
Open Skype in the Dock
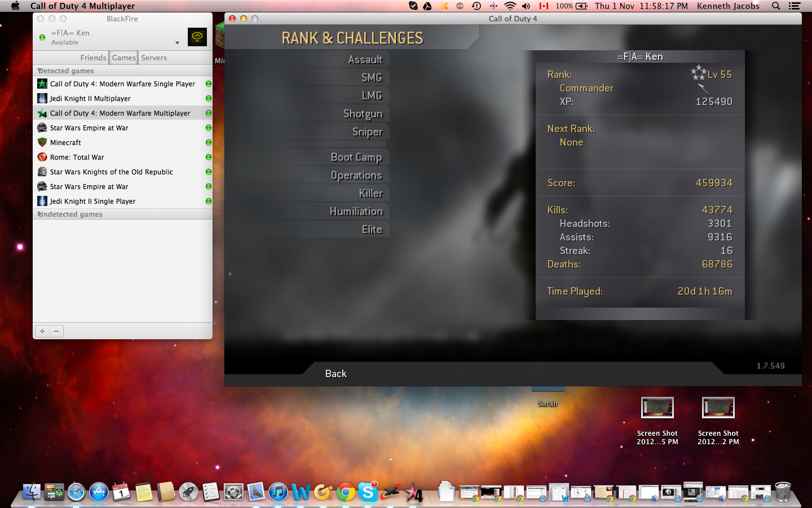(368, 492)
